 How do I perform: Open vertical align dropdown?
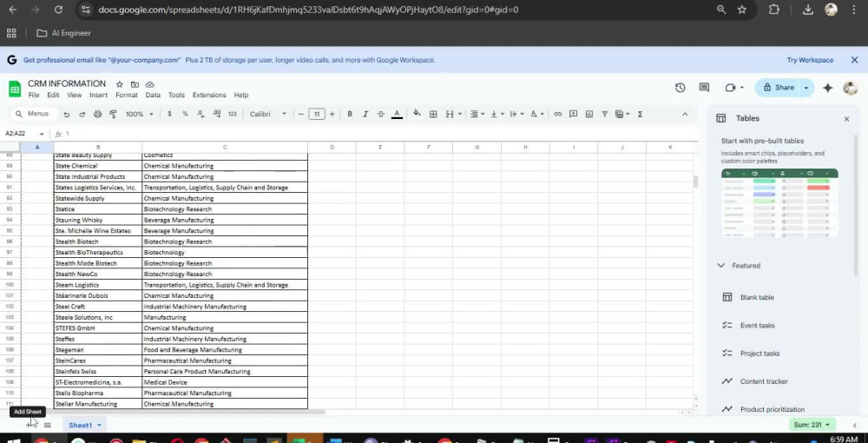[x=497, y=114]
